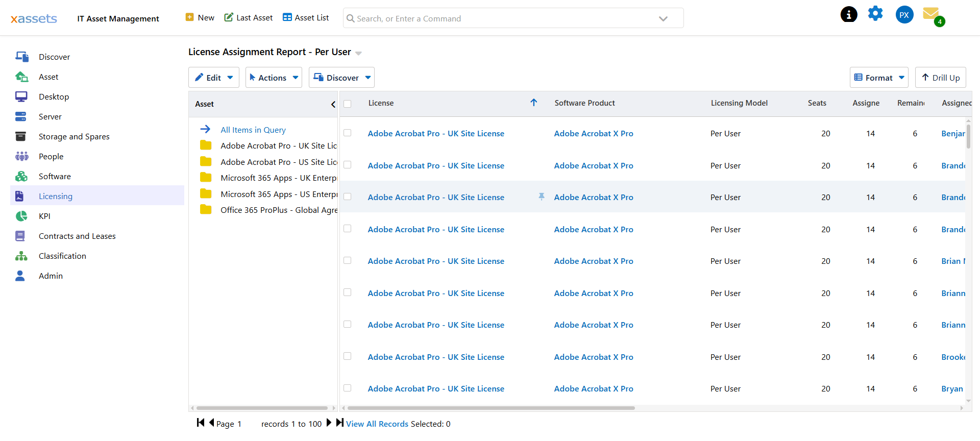Check the row assigned to Brian
The height and width of the screenshot is (441, 980).
348,260
